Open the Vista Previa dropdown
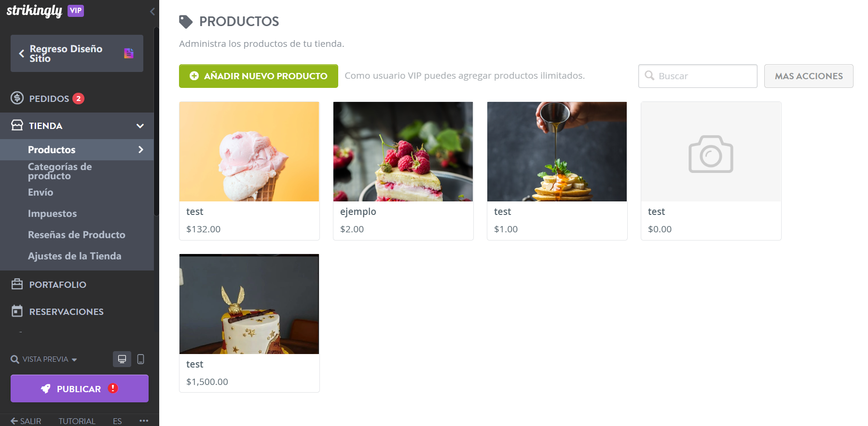868x426 pixels. (44, 359)
